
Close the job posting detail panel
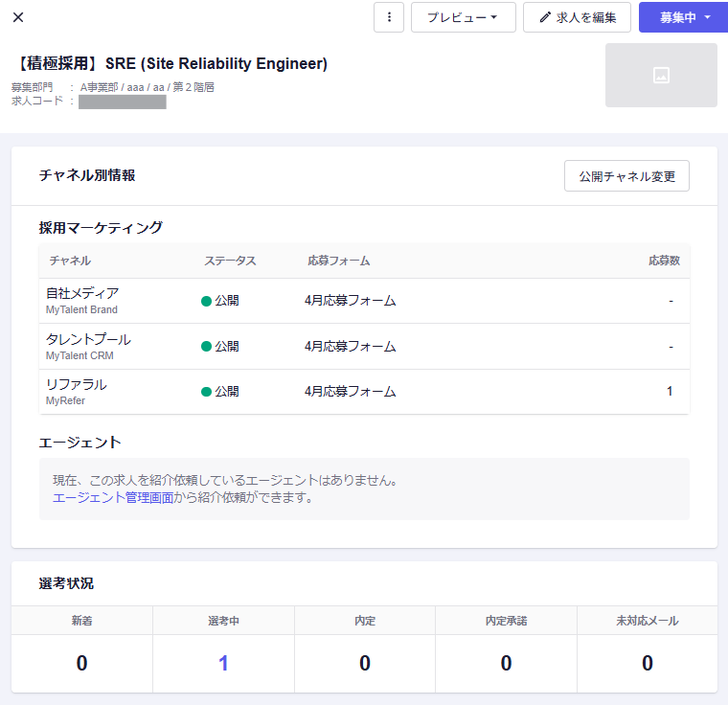[x=18, y=17]
